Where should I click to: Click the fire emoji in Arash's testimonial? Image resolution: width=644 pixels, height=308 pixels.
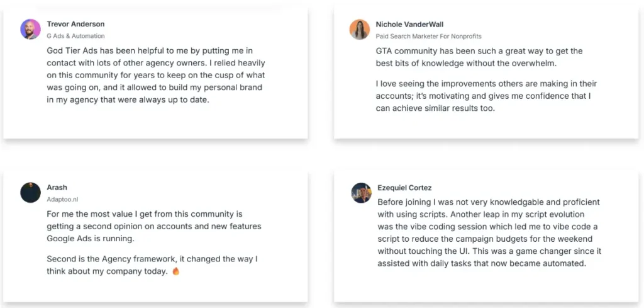click(x=175, y=271)
